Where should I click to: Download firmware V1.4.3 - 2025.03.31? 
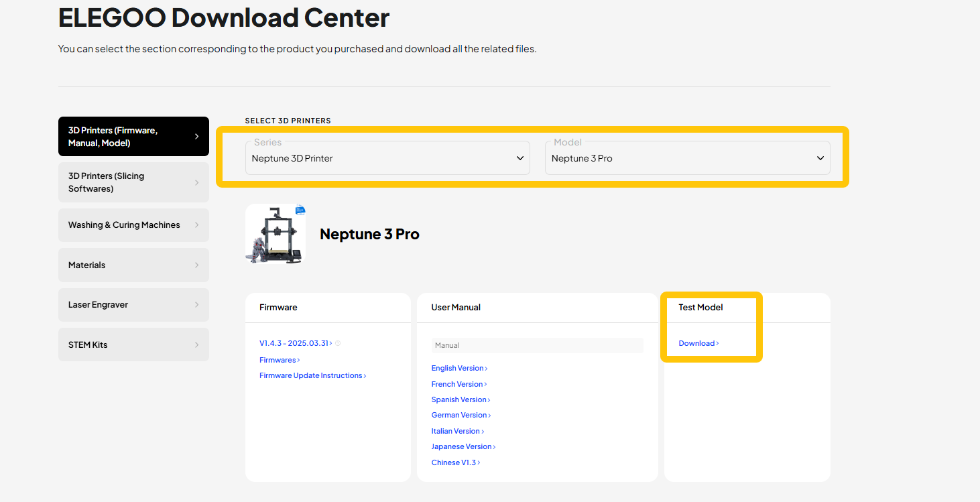pos(295,343)
